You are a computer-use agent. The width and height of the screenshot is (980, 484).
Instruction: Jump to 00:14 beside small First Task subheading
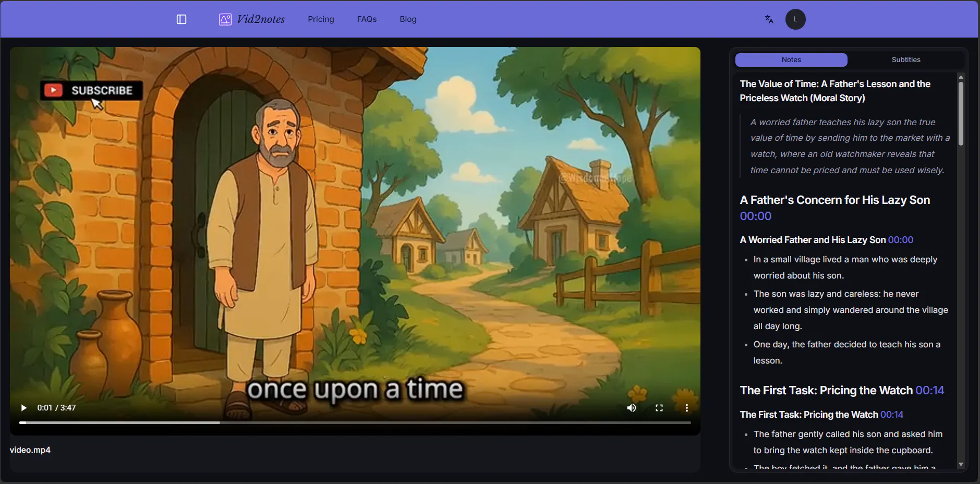tap(892, 415)
